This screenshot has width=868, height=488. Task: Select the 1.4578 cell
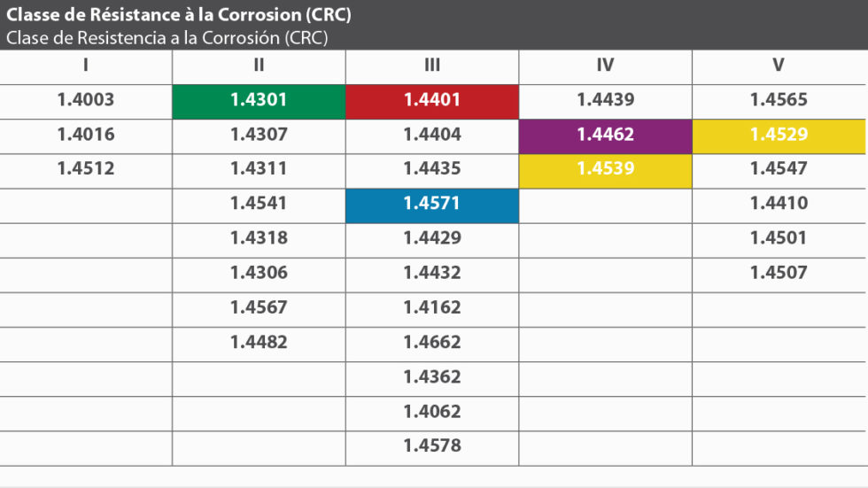point(432,446)
